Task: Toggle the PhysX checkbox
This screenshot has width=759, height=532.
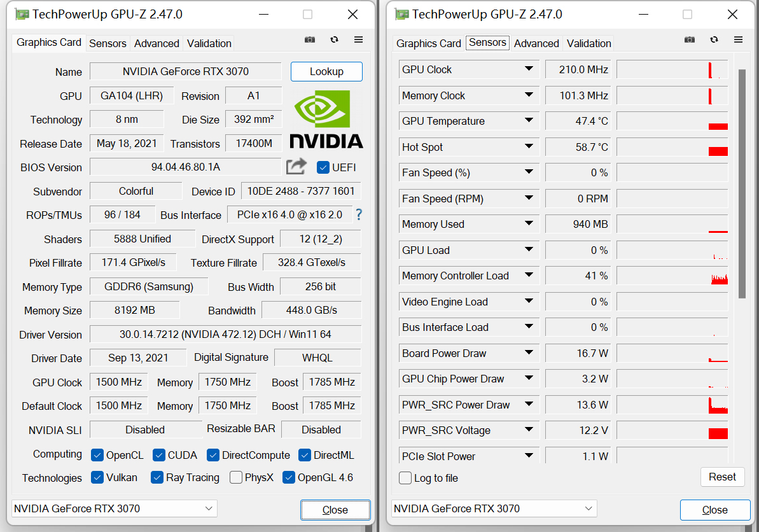Action: [x=236, y=477]
